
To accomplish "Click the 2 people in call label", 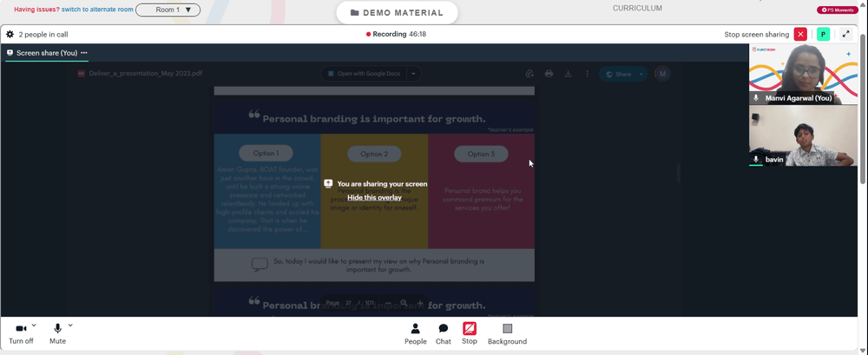I will 43,35.
